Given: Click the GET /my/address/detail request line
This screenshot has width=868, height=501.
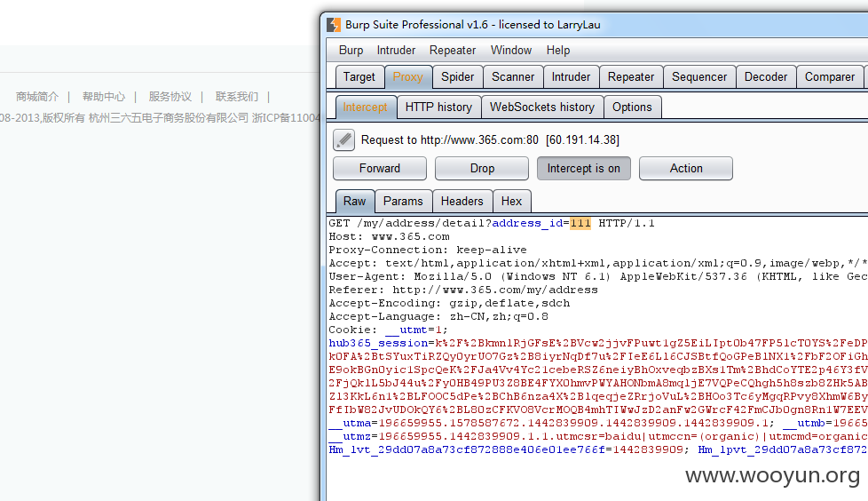Looking at the screenshot, I should 492,223.
